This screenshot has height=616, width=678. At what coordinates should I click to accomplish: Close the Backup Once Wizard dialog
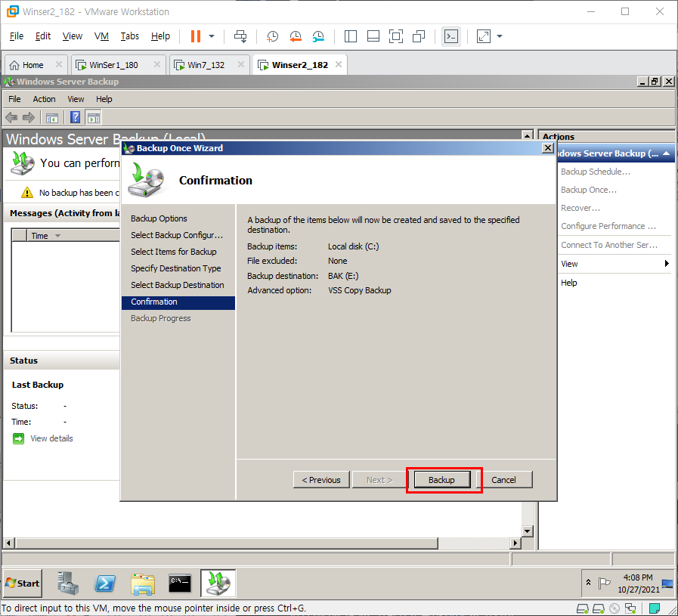click(x=547, y=148)
